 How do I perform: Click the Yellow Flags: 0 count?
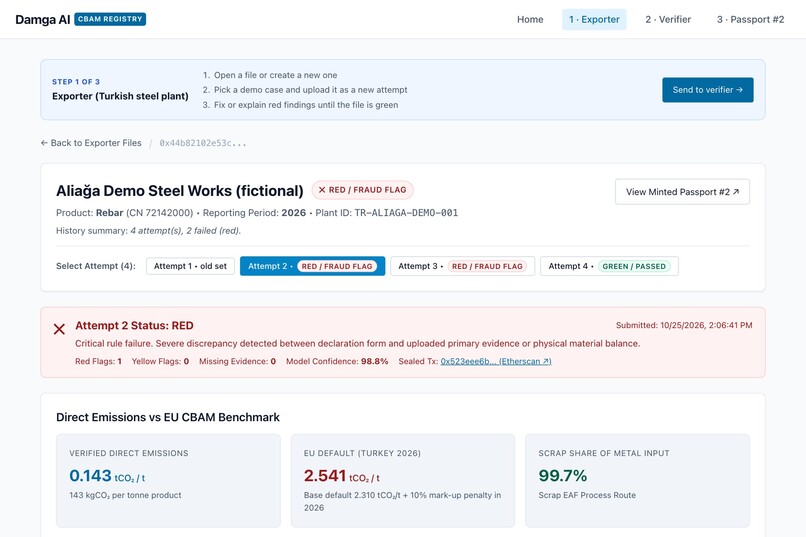tap(160, 361)
